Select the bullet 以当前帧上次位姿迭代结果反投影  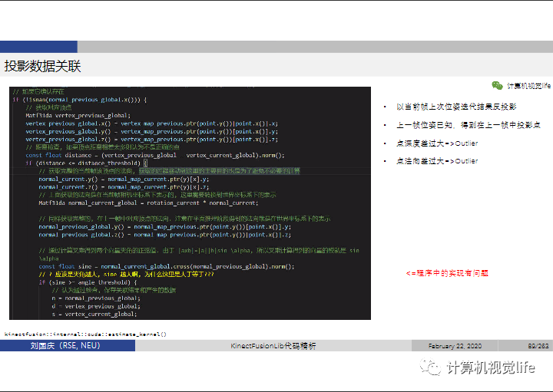pos(456,107)
